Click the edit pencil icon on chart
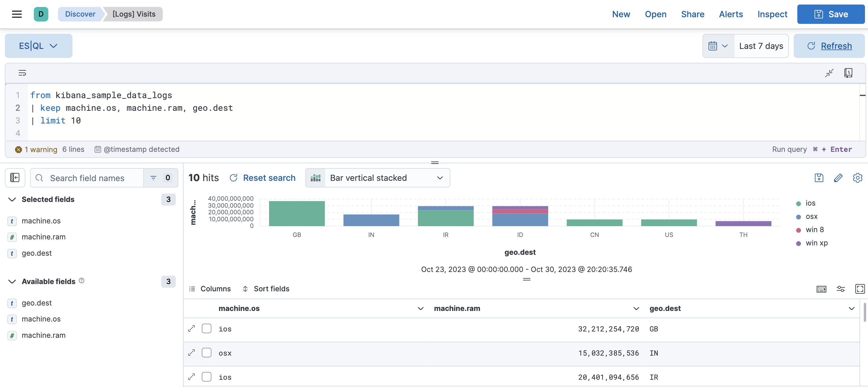 click(x=837, y=178)
